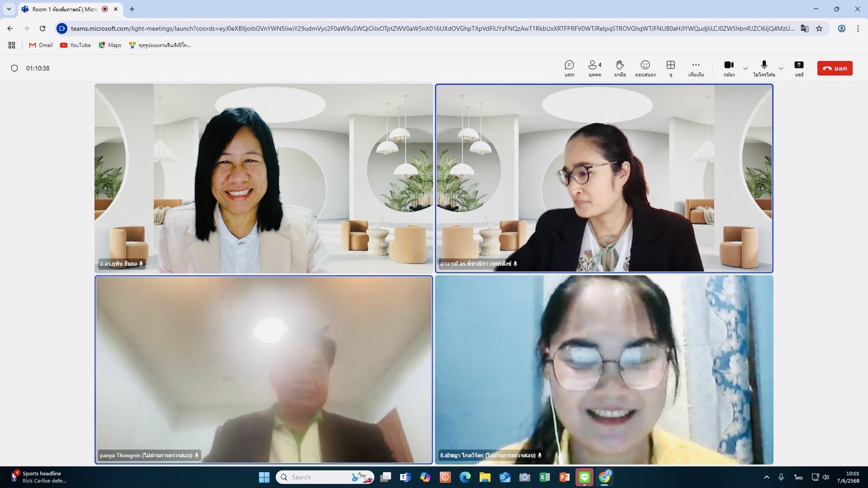Click the shield meeting info icon
The height and width of the screenshot is (488, 868).
click(x=14, y=68)
